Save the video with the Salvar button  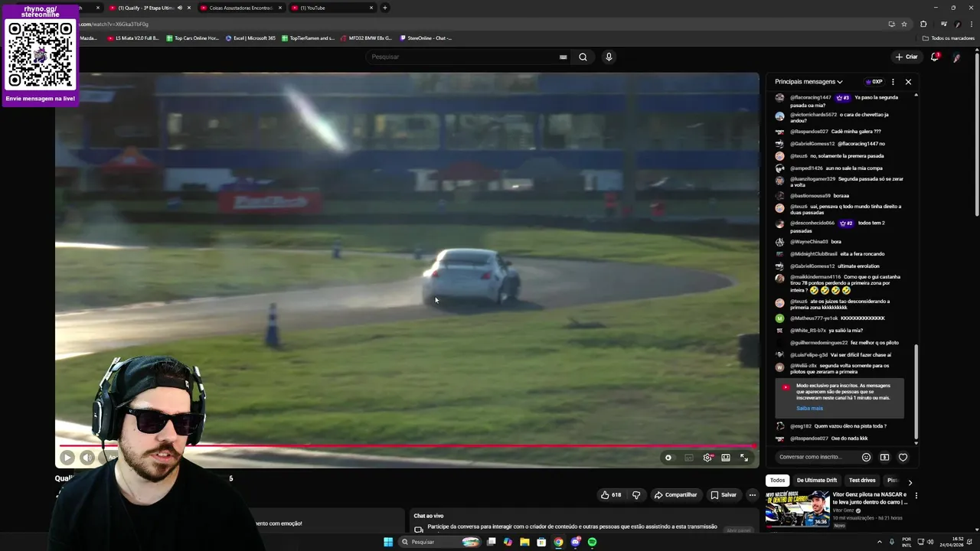click(x=723, y=495)
